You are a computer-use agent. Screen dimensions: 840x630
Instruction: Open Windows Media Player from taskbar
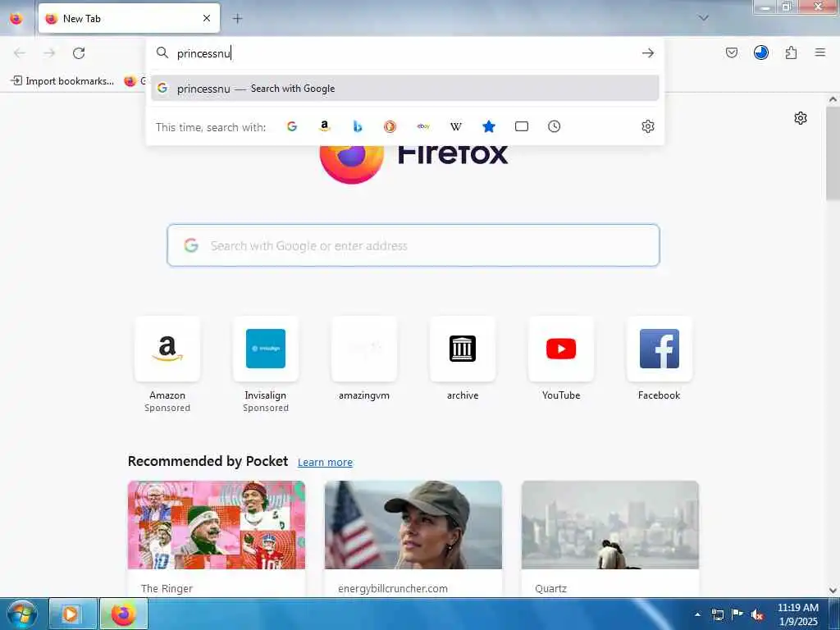(x=72, y=614)
